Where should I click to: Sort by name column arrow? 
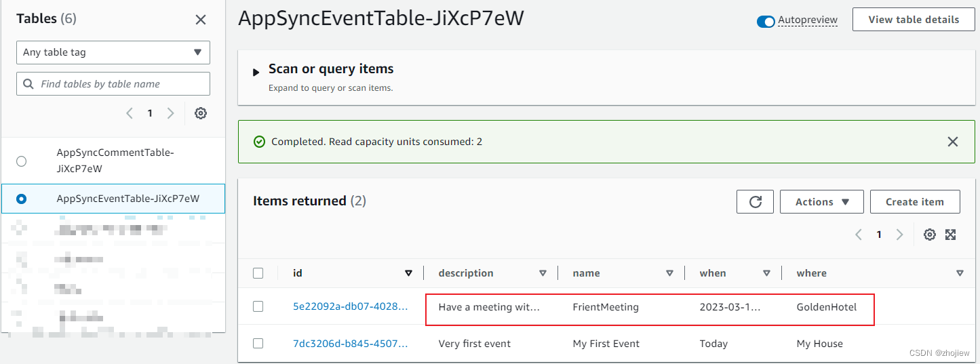(669, 273)
